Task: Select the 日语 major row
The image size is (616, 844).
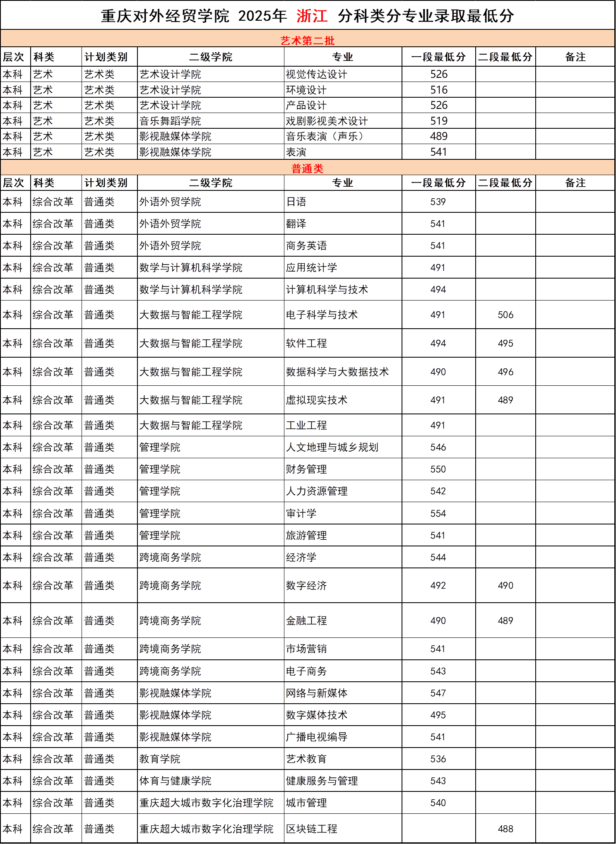Action: pyautogui.click(x=296, y=202)
